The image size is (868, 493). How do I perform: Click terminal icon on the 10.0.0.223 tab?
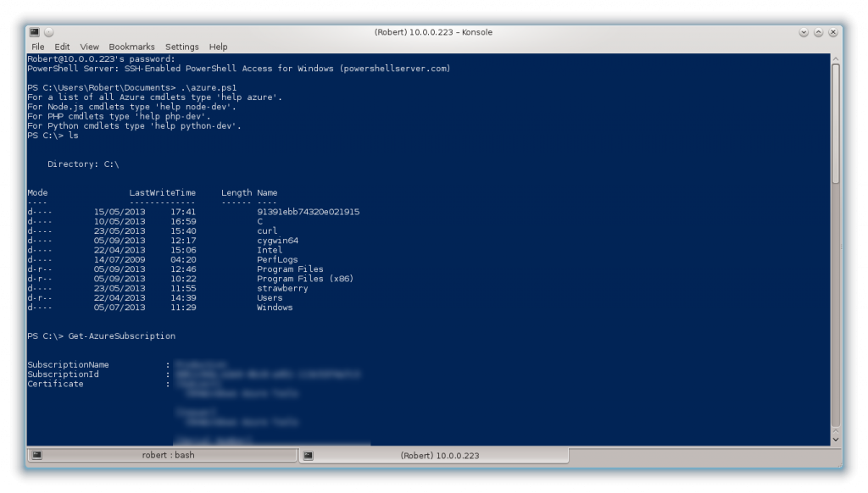309,455
